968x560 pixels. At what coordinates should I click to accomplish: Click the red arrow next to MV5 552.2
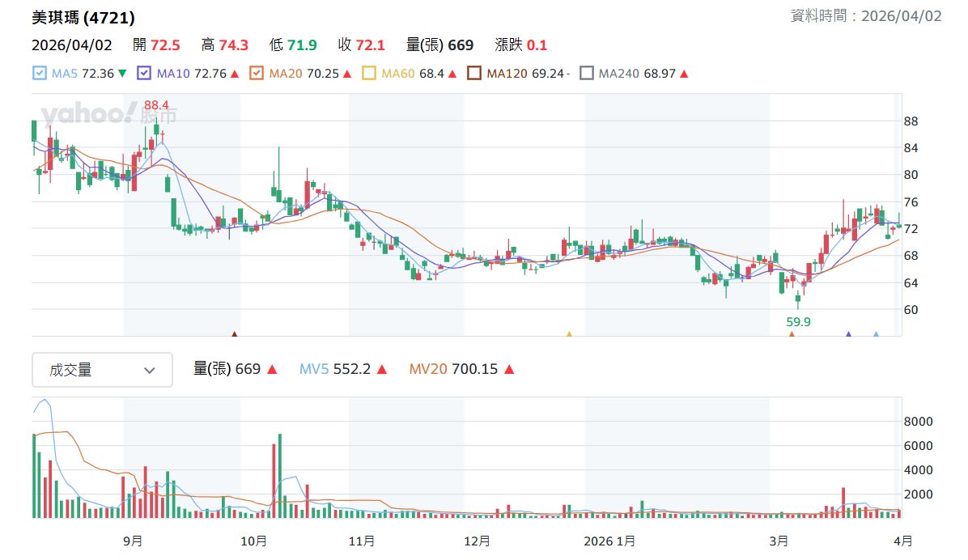(x=381, y=369)
